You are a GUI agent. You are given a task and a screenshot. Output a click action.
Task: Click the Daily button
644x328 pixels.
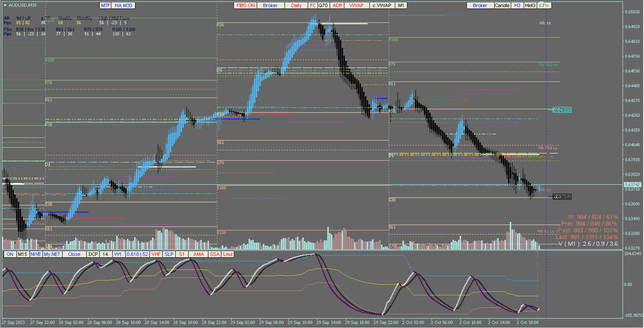coord(296,6)
